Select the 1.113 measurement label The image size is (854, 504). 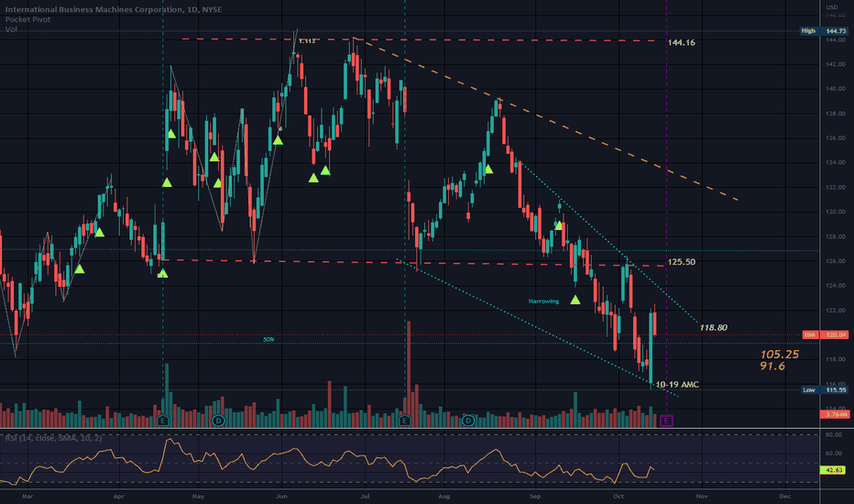(307, 41)
